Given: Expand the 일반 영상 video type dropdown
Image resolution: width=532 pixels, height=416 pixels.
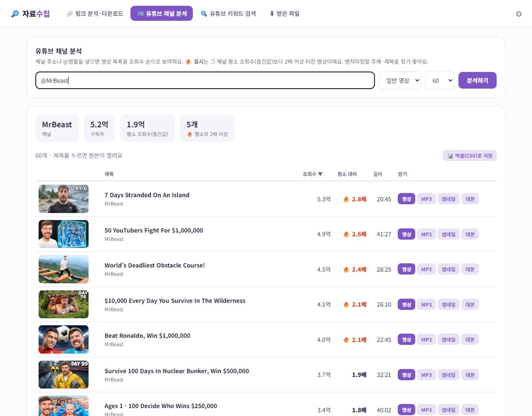Looking at the screenshot, I should [x=400, y=80].
